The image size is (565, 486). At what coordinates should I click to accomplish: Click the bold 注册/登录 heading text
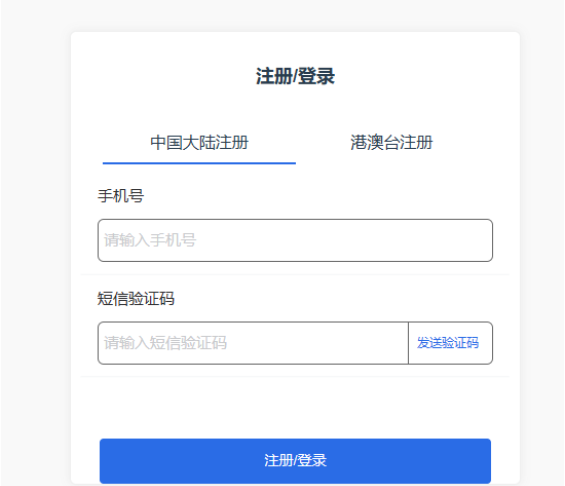pos(295,76)
